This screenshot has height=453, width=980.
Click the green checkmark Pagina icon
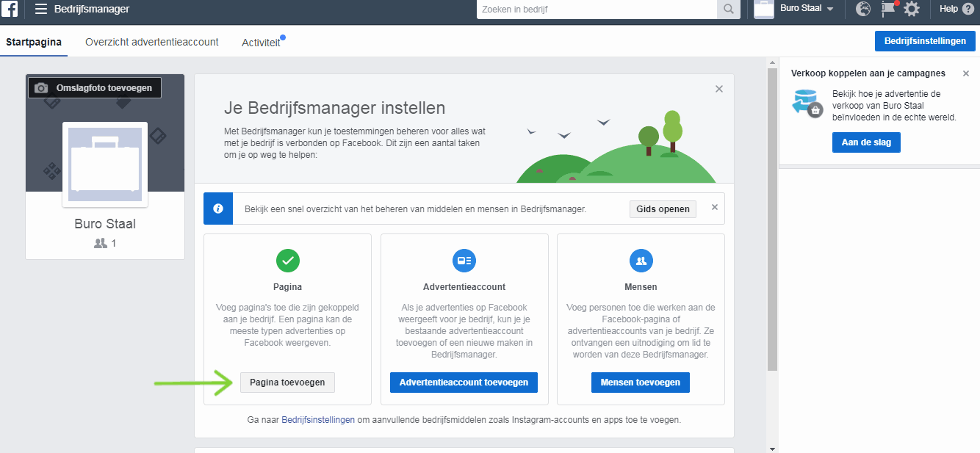click(x=288, y=261)
